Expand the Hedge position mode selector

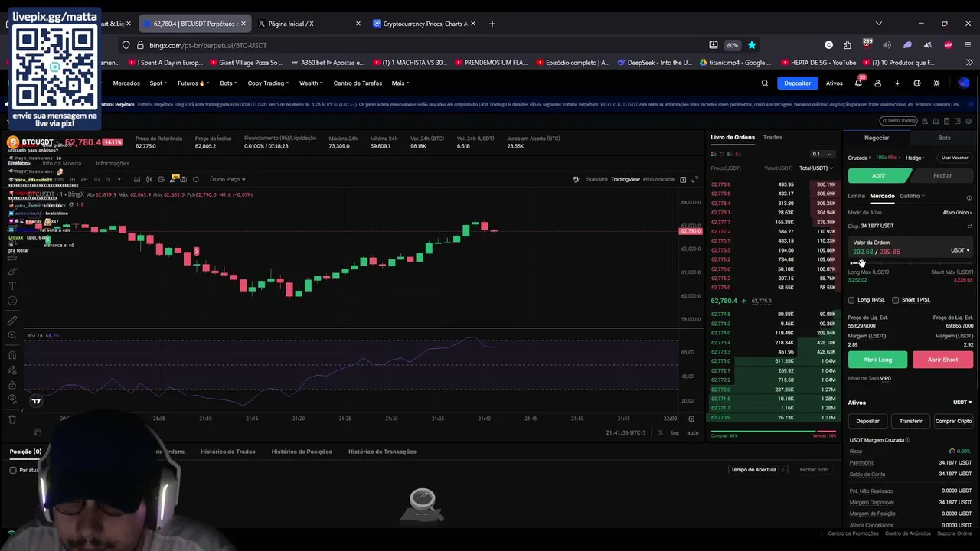coord(916,158)
